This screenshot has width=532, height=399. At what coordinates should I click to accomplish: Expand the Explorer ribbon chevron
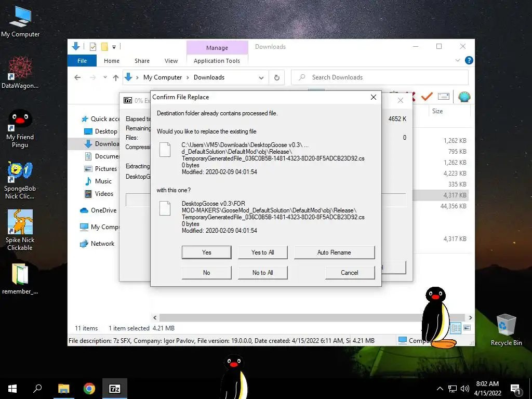coord(457,60)
